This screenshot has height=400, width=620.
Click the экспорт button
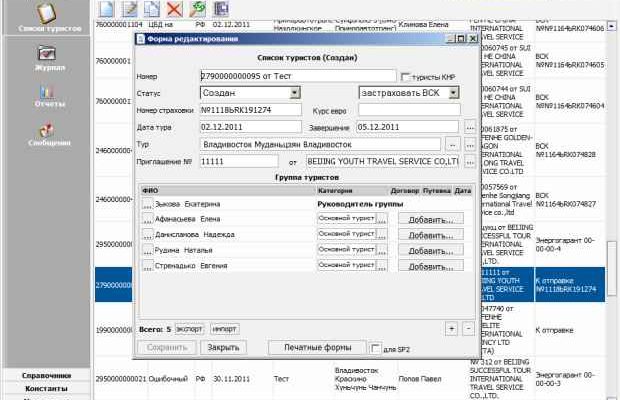tap(189, 328)
